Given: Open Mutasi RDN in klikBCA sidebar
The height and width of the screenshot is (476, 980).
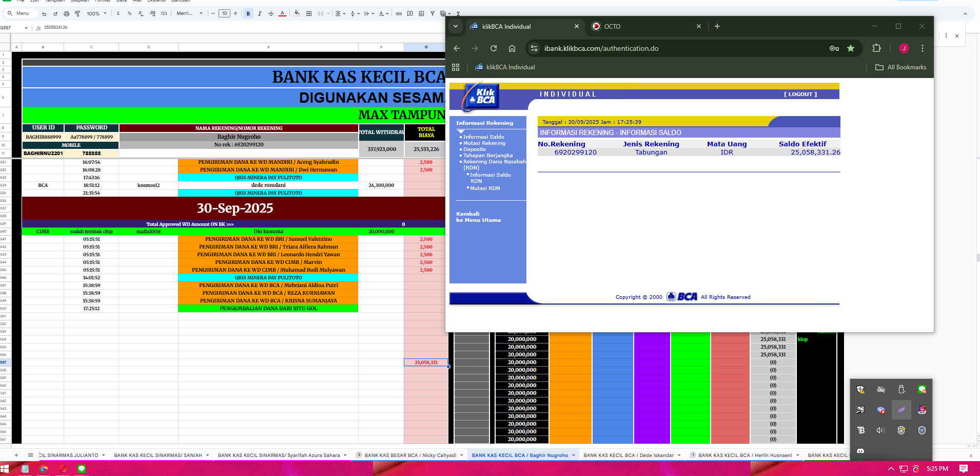Looking at the screenshot, I should click(x=485, y=188).
